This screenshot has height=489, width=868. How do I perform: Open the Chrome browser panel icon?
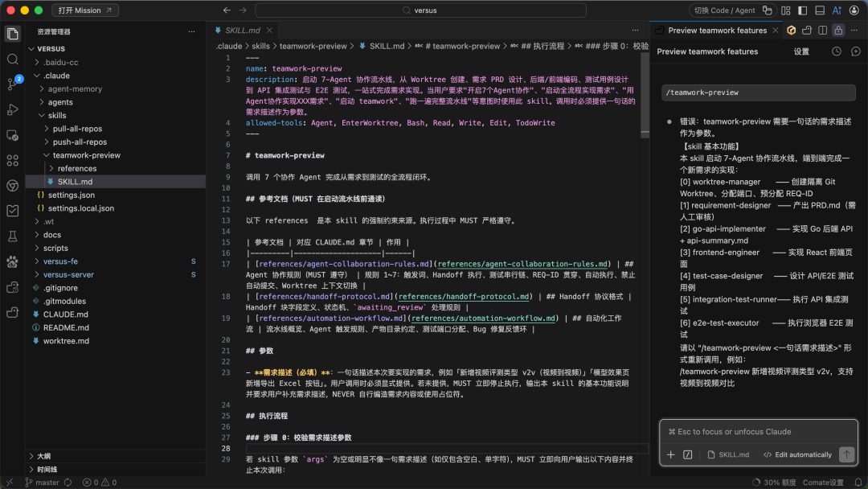(12, 186)
